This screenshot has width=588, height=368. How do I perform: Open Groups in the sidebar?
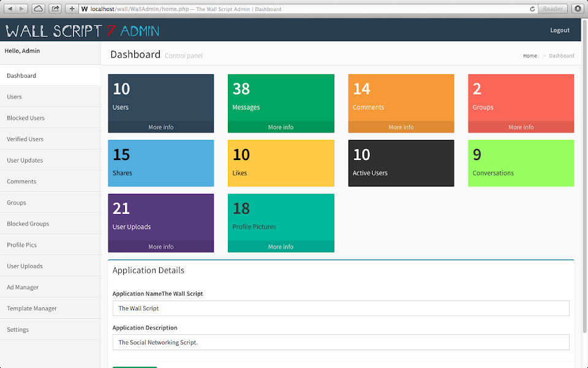pyautogui.click(x=50, y=202)
